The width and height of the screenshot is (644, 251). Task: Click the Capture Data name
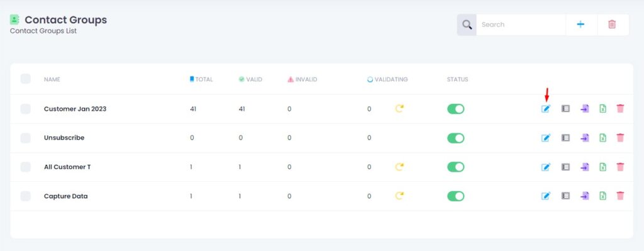[x=65, y=196]
